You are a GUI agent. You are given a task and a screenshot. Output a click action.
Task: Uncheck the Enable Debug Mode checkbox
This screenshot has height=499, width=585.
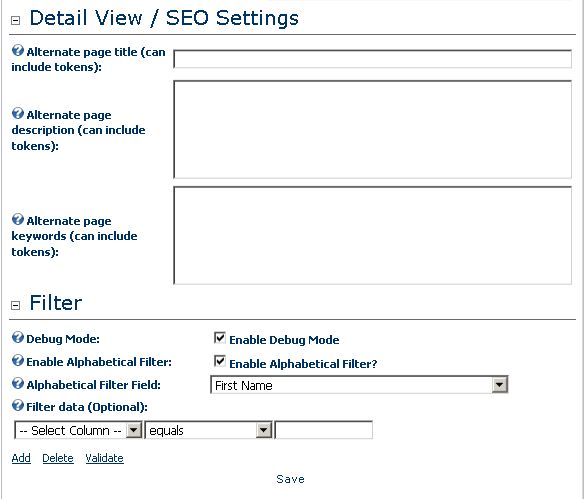(220, 338)
